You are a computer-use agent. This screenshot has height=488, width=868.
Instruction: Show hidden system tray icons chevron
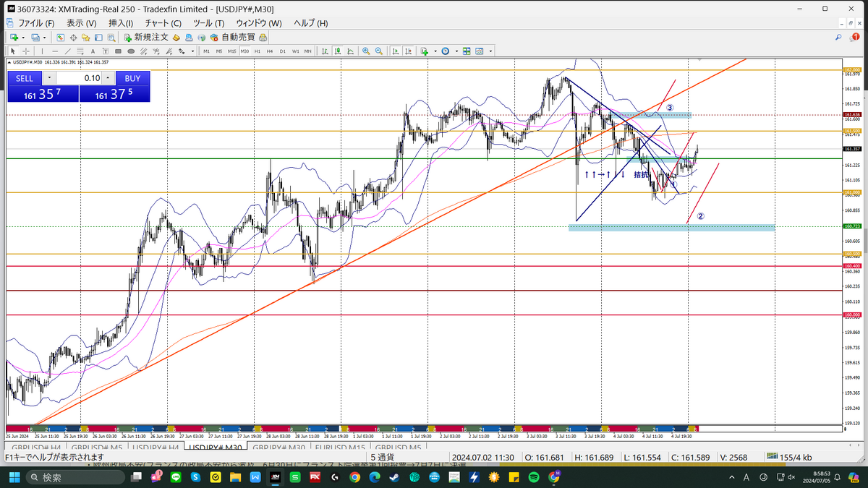coord(731,477)
